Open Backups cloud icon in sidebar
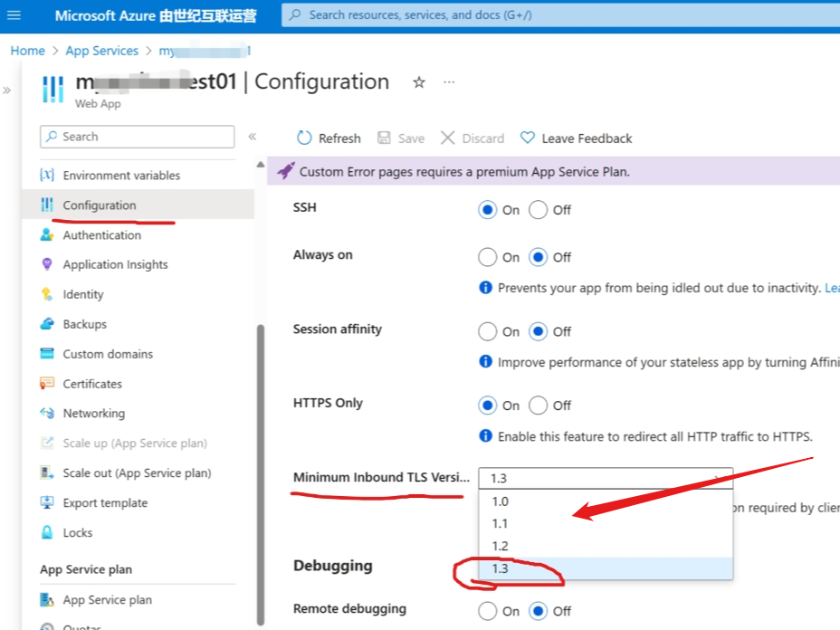Viewport: 840px width, 630px height. (47, 324)
